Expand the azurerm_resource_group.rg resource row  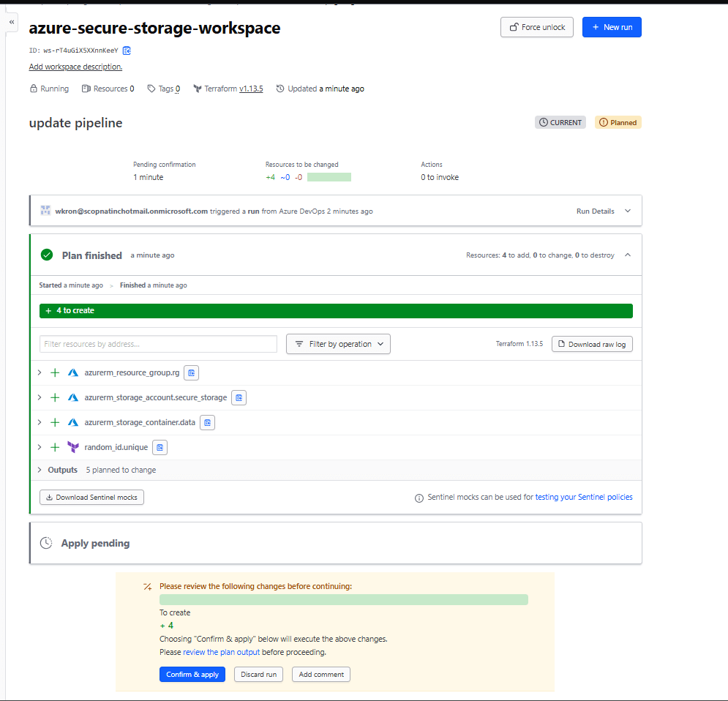[x=40, y=373]
